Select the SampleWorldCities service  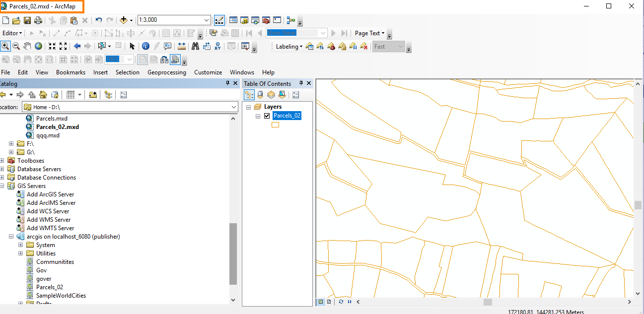61,296
